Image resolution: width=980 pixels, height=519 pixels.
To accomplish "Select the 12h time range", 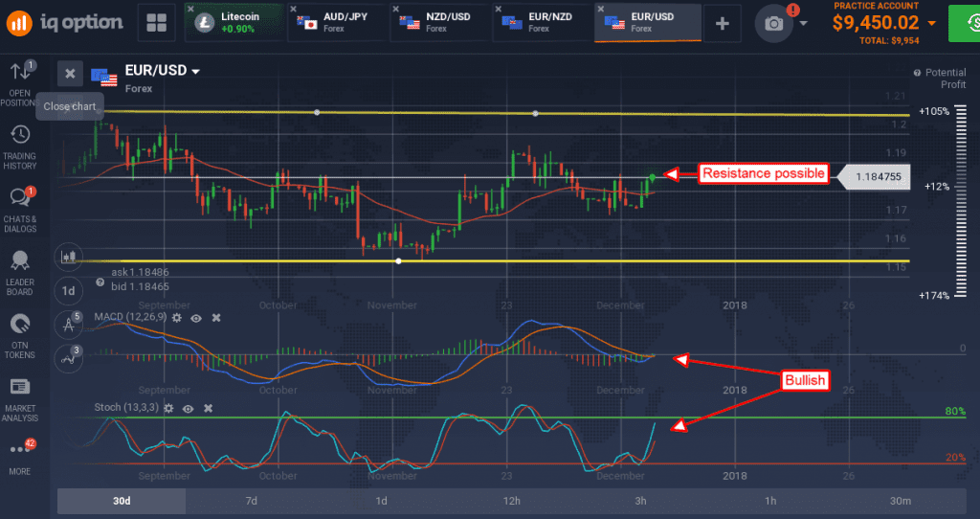I will pyautogui.click(x=511, y=501).
